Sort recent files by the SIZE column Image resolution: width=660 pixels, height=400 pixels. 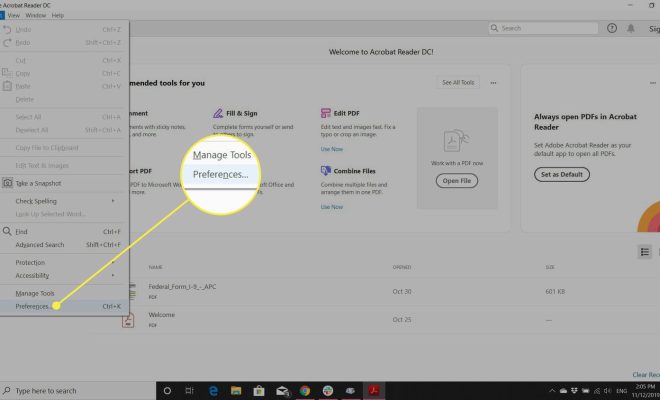coord(550,267)
